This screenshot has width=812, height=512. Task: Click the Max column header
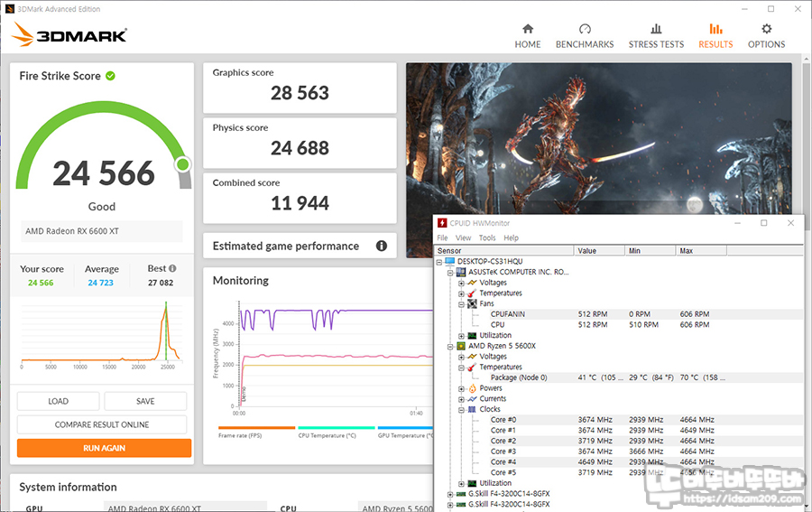click(x=701, y=251)
